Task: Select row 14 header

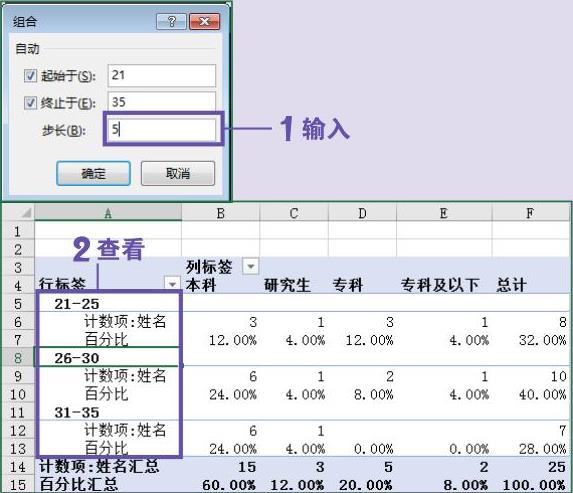Action: [x=18, y=467]
